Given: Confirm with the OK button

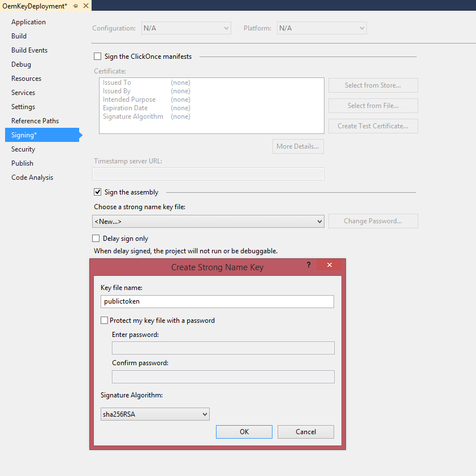Looking at the screenshot, I should 244,431.
